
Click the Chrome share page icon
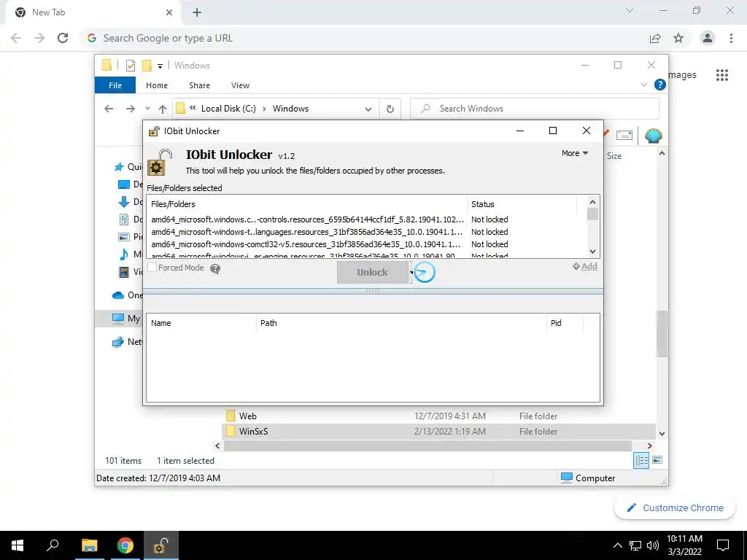655,38
